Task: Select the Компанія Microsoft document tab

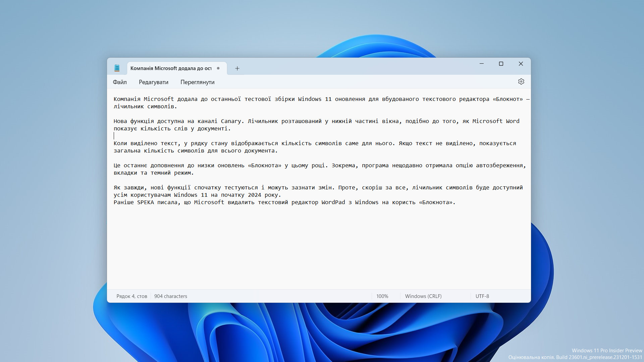Action: tap(171, 68)
